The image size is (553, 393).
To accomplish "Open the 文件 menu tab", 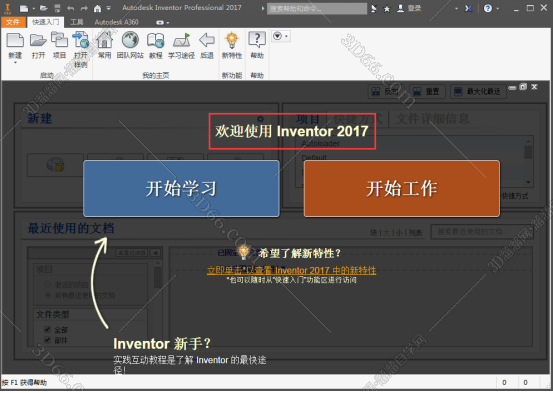I will [x=13, y=22].
